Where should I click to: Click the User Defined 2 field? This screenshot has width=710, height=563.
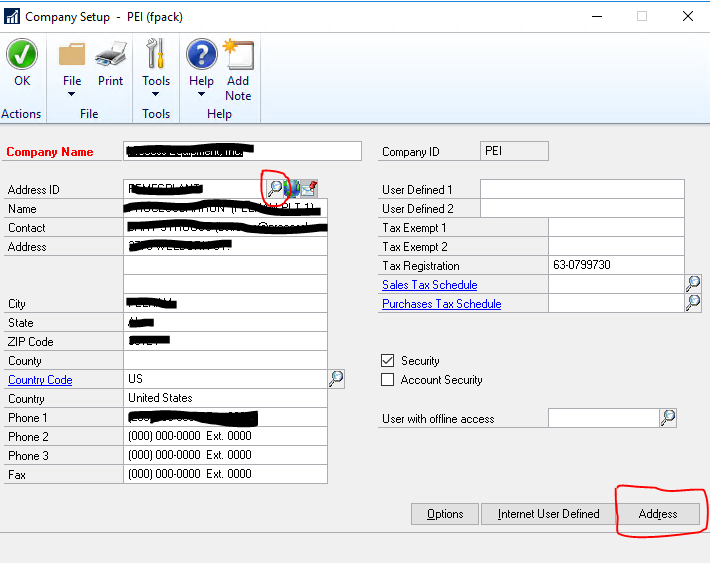click(582, 208)
